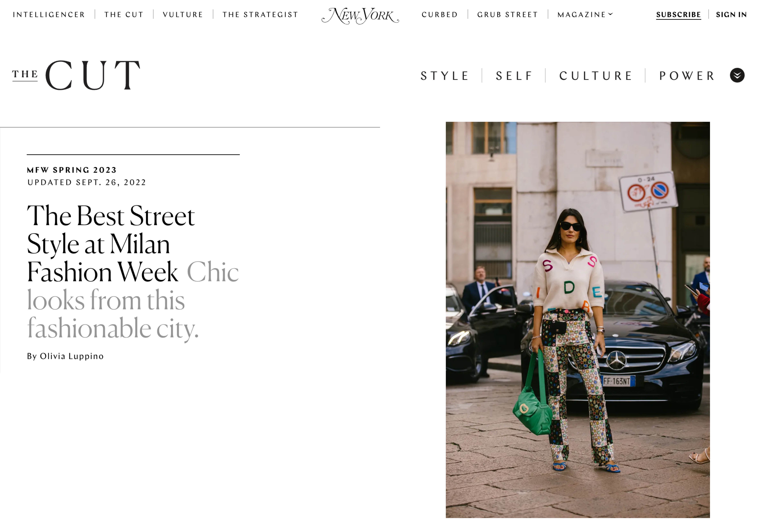Click the Subscribe button
The height and width of the screenshot is (532, 760).
pyautogui.click(x=679, y=15)
